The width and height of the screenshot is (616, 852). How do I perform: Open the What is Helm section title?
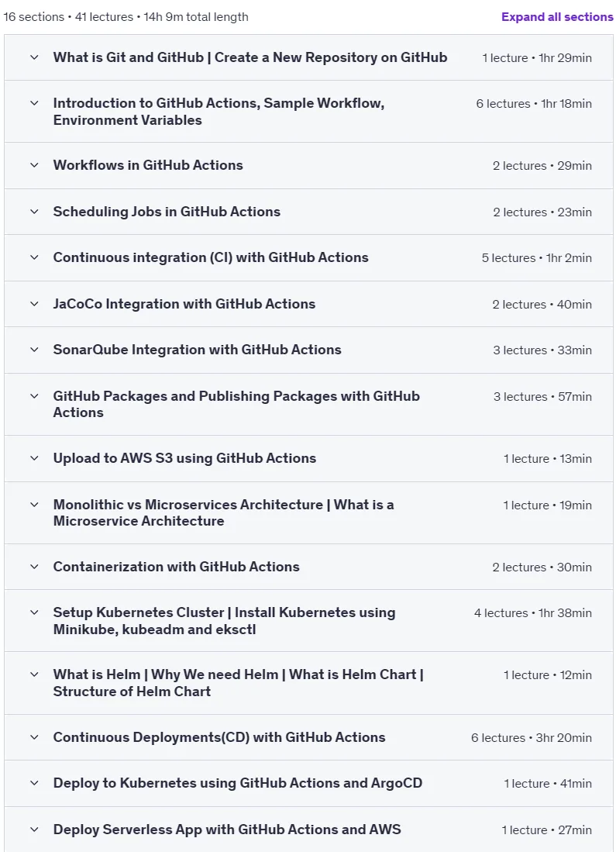[239, 682]
